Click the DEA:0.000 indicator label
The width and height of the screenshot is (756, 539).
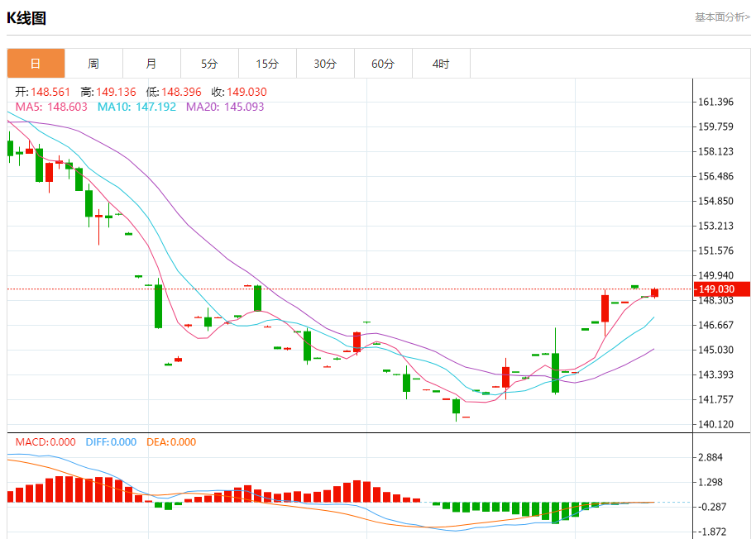pyautogui.click(x=171, y=442)
